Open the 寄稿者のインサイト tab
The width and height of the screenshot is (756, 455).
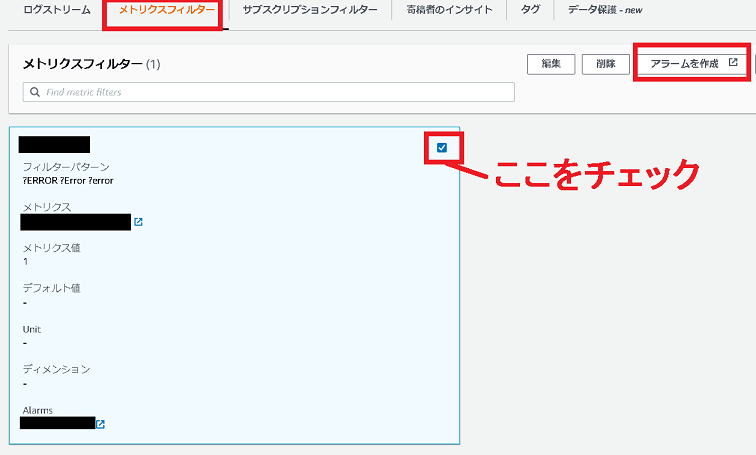coord(449,10)
